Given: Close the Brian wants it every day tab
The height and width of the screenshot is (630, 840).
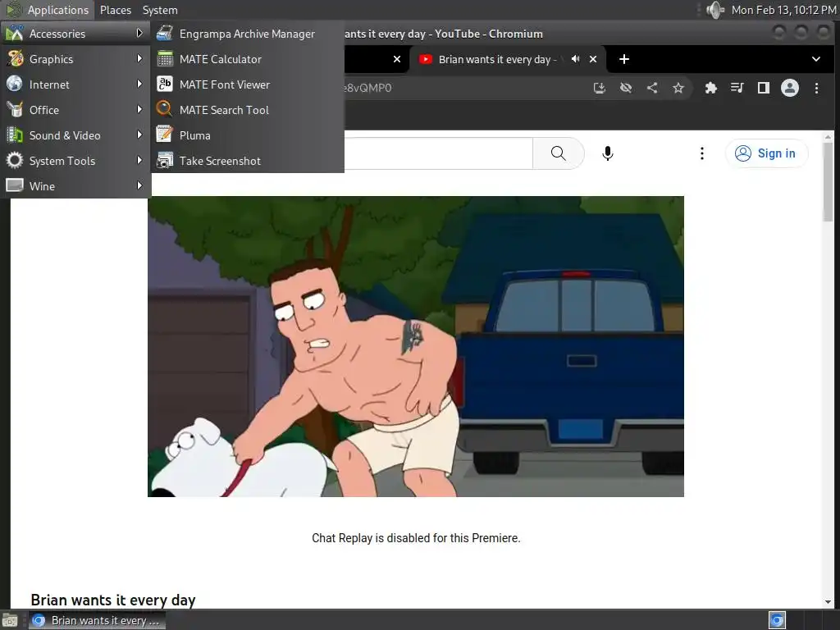Looking at the screenshot, I should coord(593,59).
